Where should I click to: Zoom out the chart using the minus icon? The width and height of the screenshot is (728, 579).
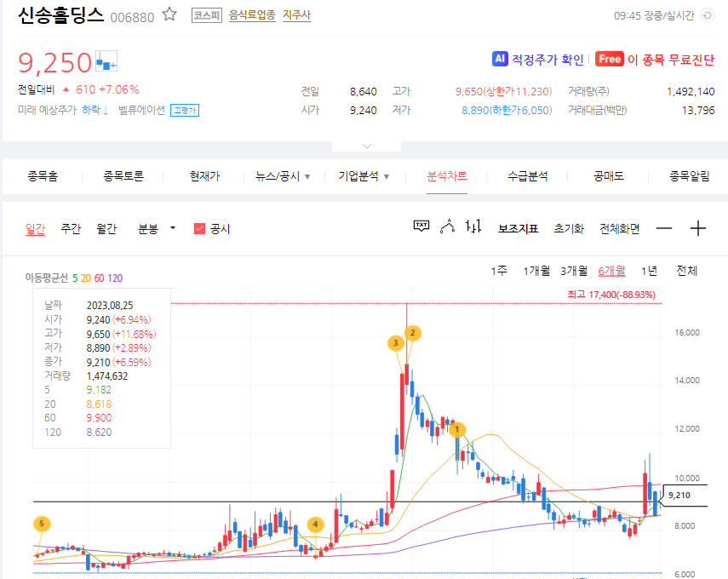coord(662,228)
